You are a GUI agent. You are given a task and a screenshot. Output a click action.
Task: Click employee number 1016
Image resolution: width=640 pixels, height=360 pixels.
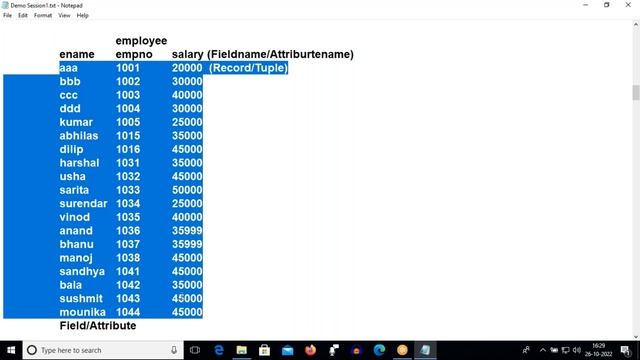pos(128,149)
